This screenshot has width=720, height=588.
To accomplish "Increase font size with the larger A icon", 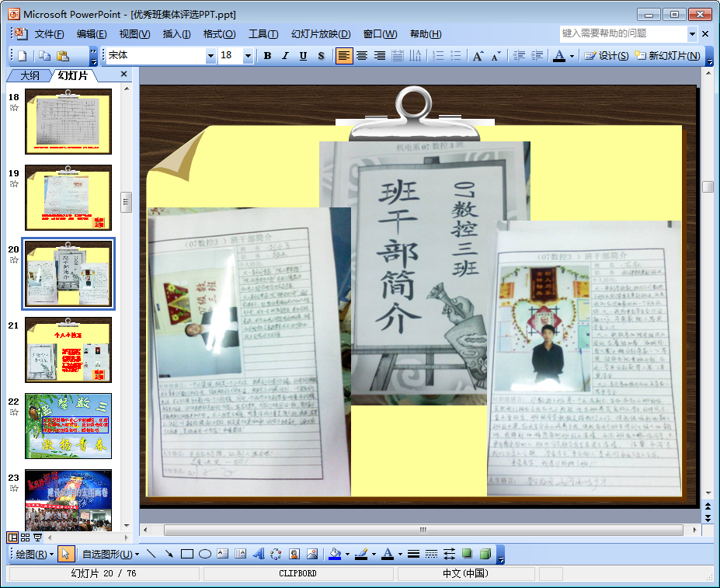I will coord(478,56).
